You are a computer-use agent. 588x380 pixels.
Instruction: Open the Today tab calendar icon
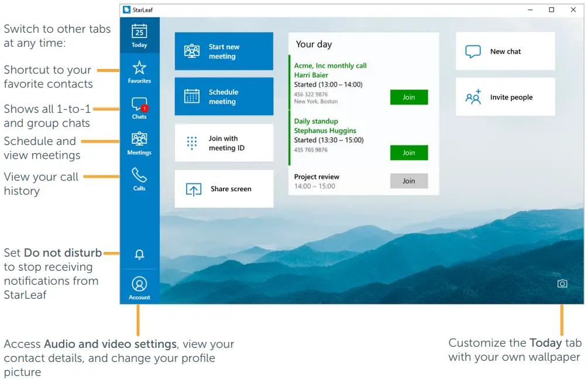click(x=139, y=32)
